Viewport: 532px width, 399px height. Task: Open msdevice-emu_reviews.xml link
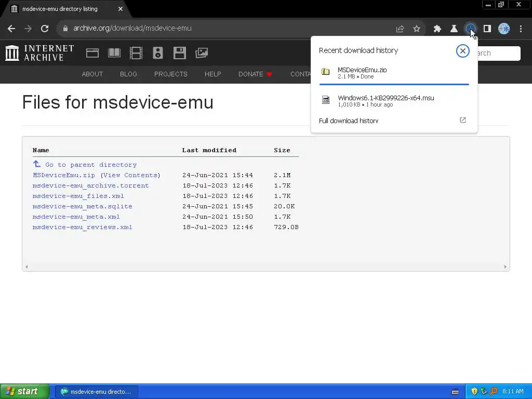click(83, 227)
